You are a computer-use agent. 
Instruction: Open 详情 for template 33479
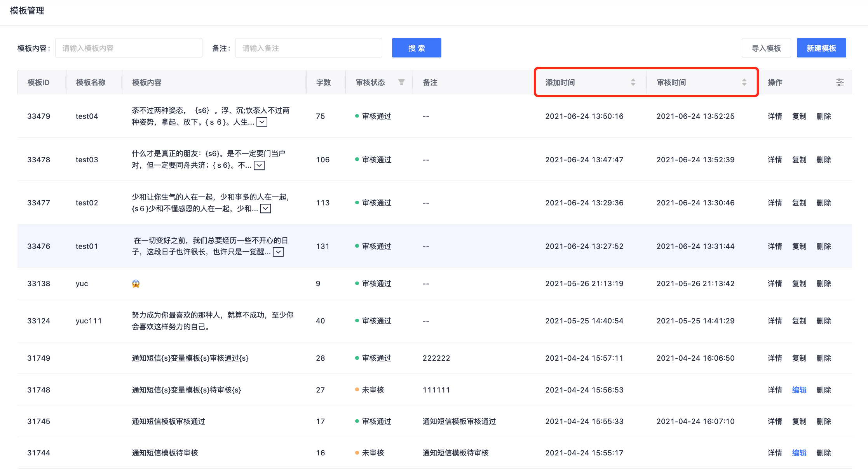[775, 116]
